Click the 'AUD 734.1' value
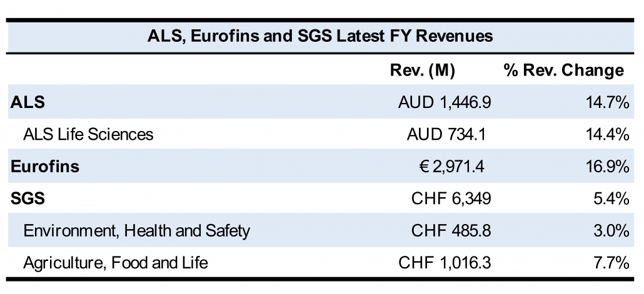644x294 pixels. 446,134
